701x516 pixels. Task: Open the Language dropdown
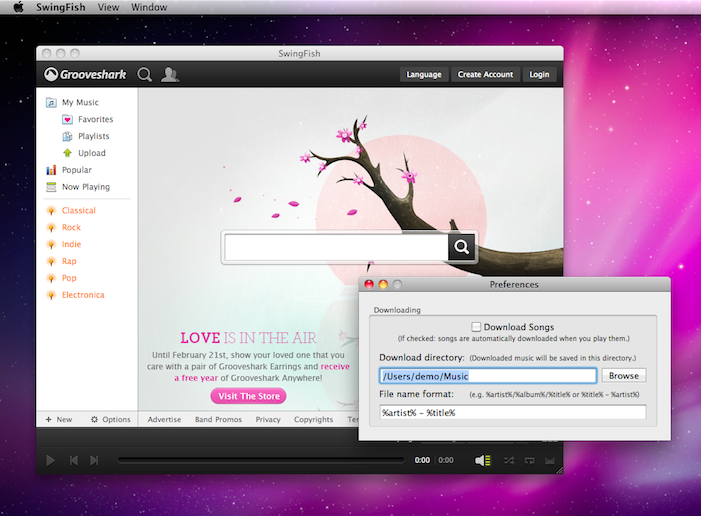pyautogui.click(x=423, y=74)
